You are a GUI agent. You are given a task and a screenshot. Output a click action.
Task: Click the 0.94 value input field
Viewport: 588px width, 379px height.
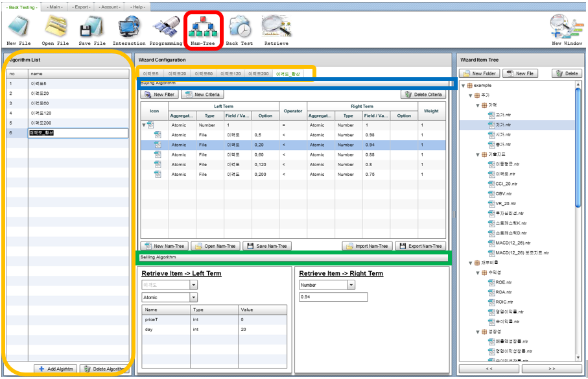(x=332, y=297)
